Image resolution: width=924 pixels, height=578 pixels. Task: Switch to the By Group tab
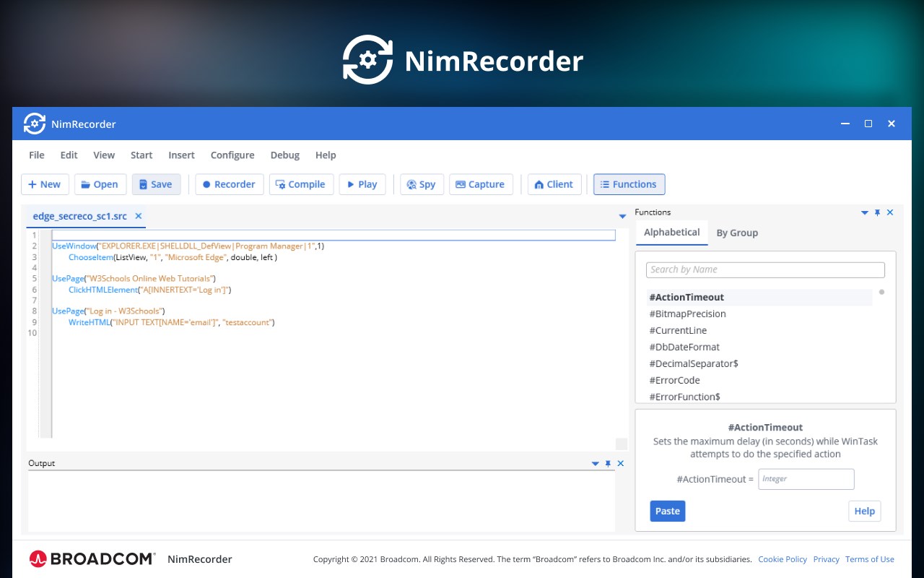[737, 233]
